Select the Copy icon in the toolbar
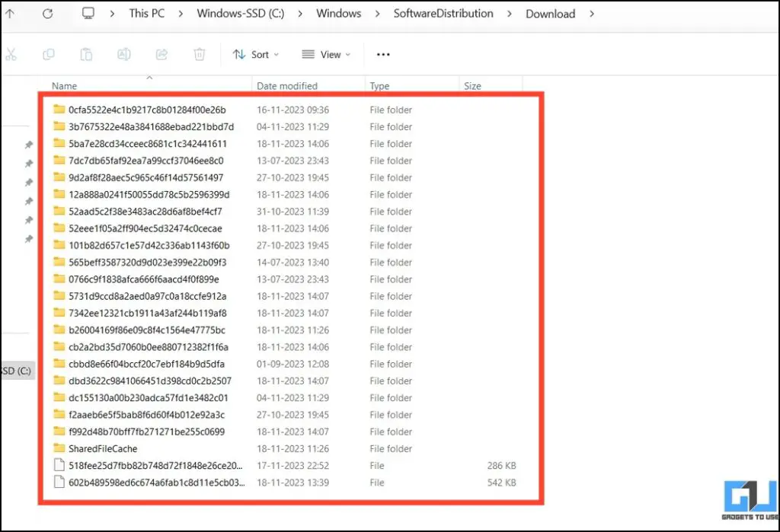The height and width of the screenshot is (532, 780). 47,54
